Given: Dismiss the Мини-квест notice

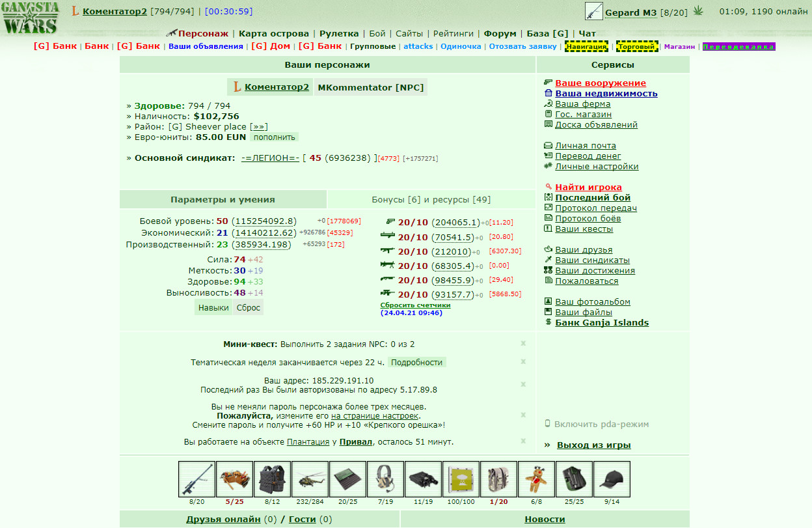Looking at the screenshot, I should [523, 343].
